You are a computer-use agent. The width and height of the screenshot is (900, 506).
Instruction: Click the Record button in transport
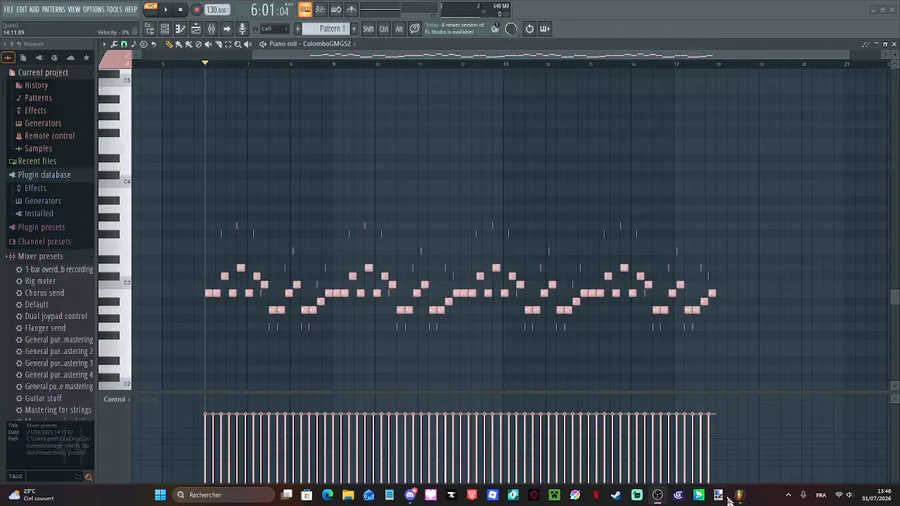pyautogui.click(x=196, y=9)
